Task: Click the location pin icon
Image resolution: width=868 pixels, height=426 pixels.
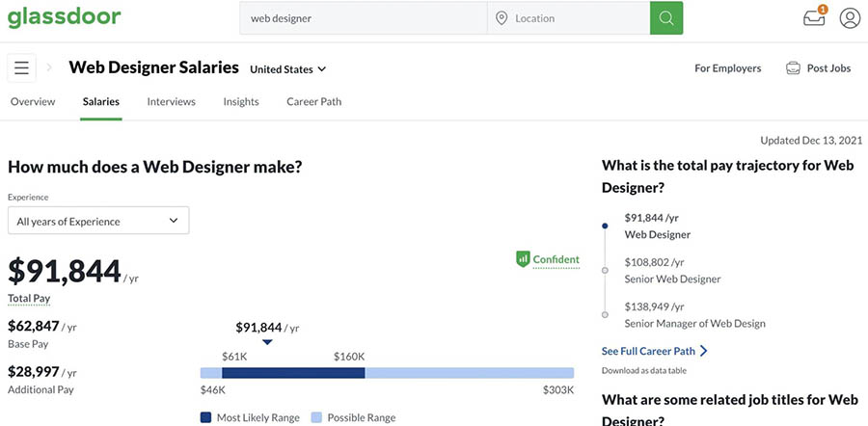Action: coord(502,18)
